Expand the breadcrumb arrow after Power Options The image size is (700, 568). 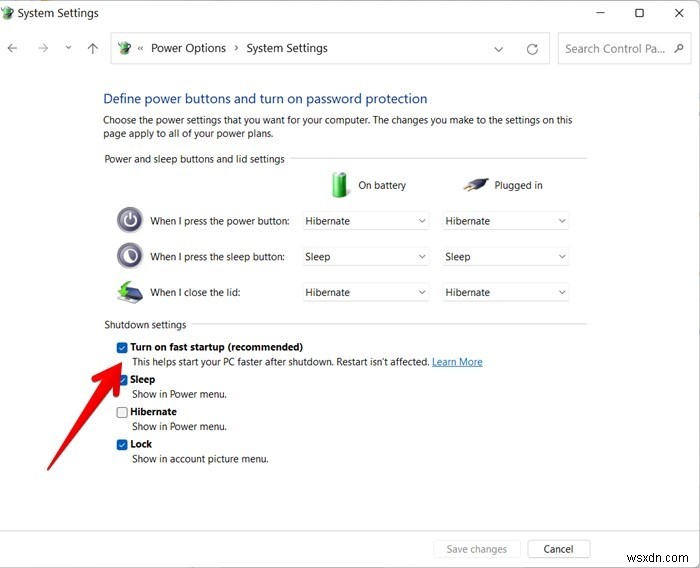coord(236,48)
